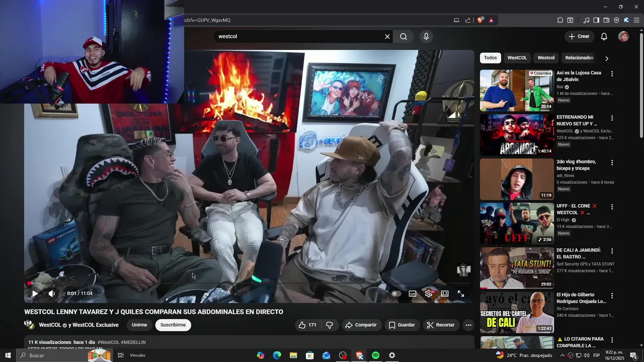Open options for ESTRENANDO MI NUEVO SET UP video
The width and height of the screenshot is (644, 362).
point(612,118)
